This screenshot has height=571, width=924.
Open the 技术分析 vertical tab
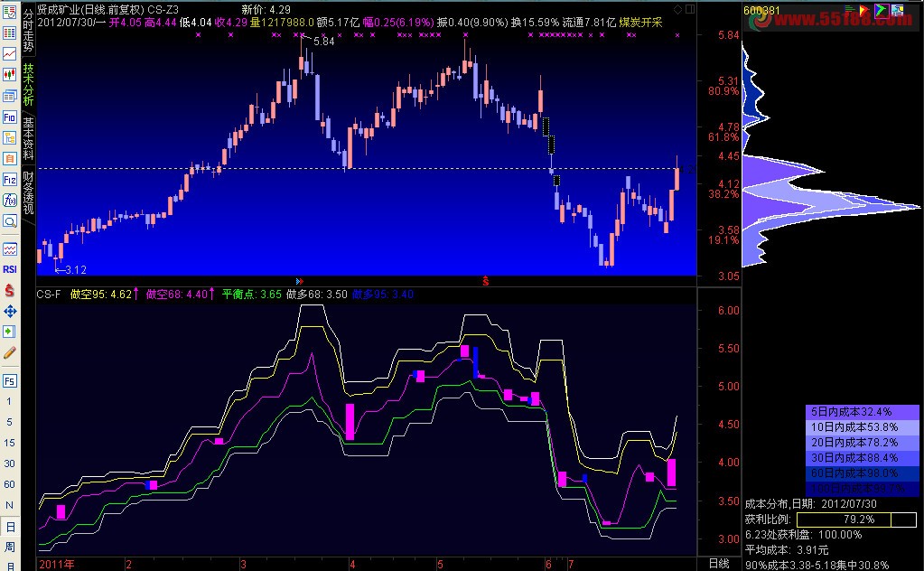tap(28, 84)
